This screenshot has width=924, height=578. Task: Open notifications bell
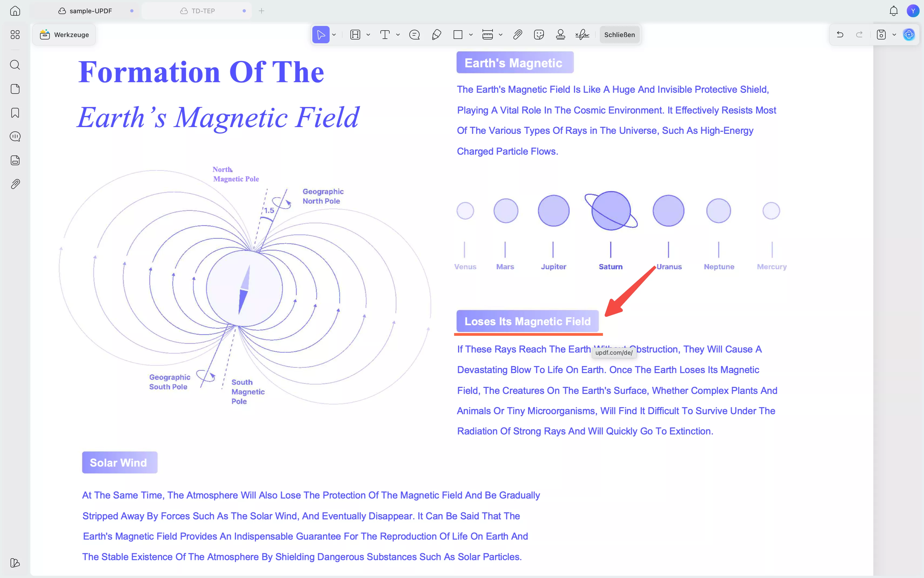893,11
